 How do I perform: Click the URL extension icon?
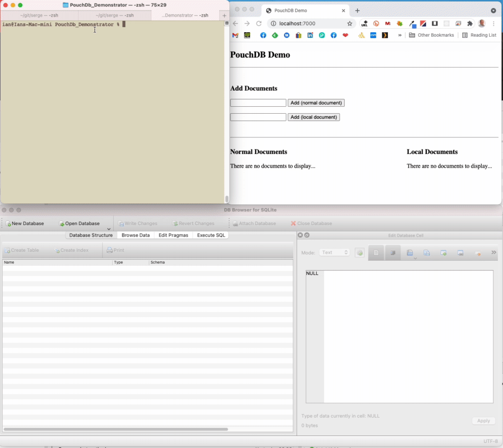tap(364, 24)
